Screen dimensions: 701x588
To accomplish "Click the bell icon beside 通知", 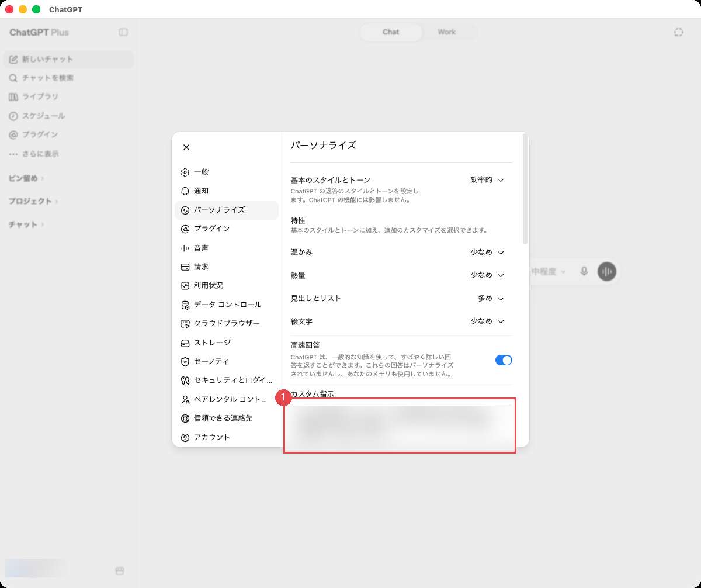I will pos(185,191).
